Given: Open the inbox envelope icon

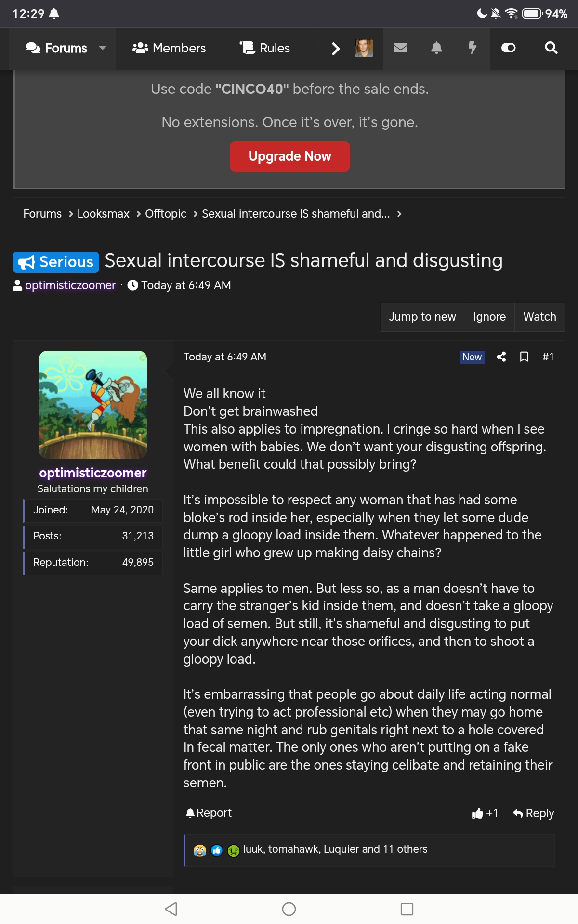Looking at the screenshot, I should pos(401,48).
